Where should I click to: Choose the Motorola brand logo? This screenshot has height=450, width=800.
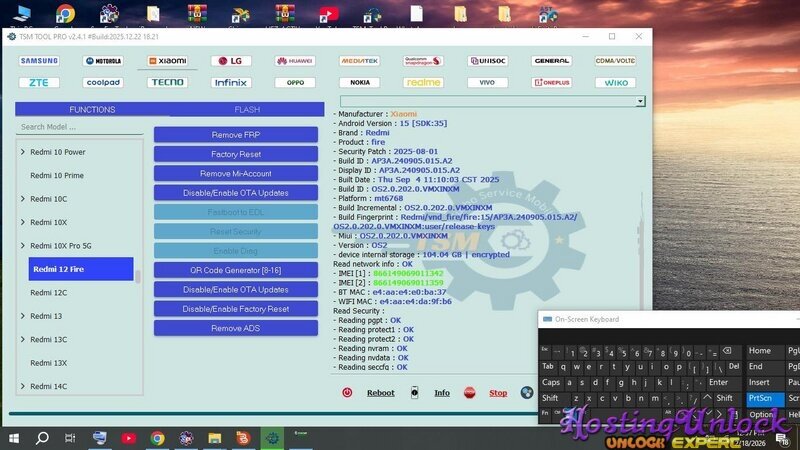pyautogui.click(x=103, y=61)
